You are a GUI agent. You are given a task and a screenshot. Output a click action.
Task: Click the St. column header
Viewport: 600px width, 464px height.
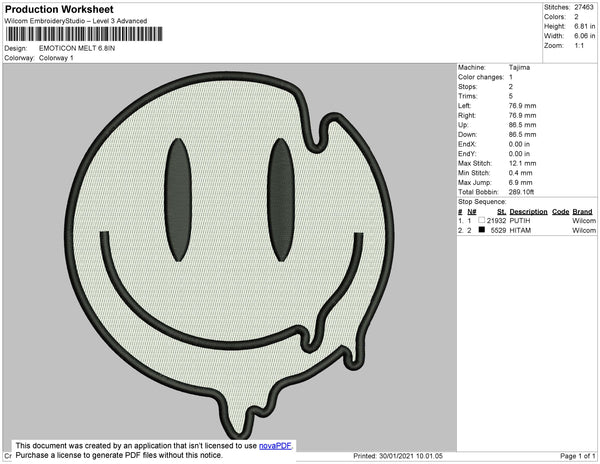[x=501, y=212]
